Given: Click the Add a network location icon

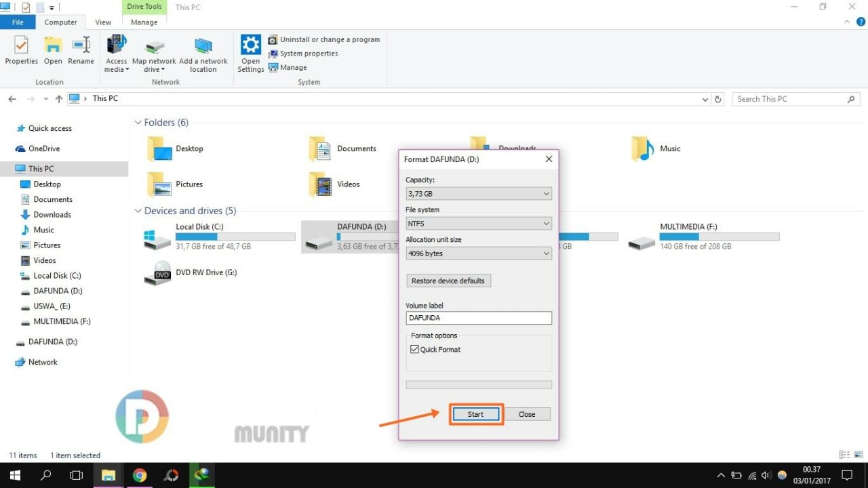Looking at the screenshot, I should point(203,47).
